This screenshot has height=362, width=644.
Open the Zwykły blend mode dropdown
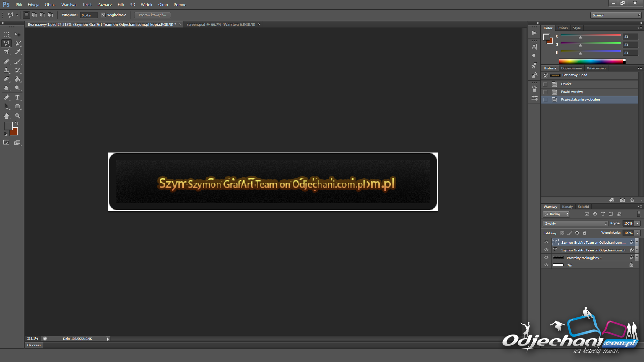575,223
